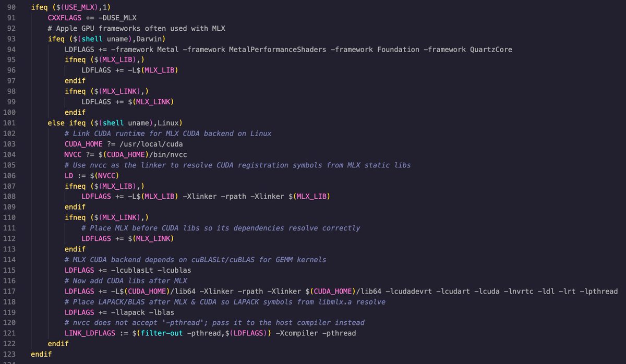The height and width of the screenshot is (364, 626).
Task: Click the 'ifeq ($(USE_MLX),1)' line
Action: 71,7
